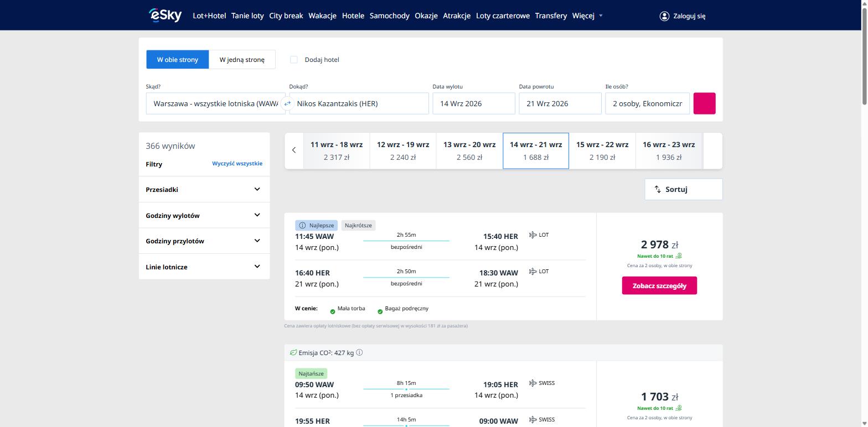
Task: Switch to W jedną stronę trip type
Action: coord(242,60)
